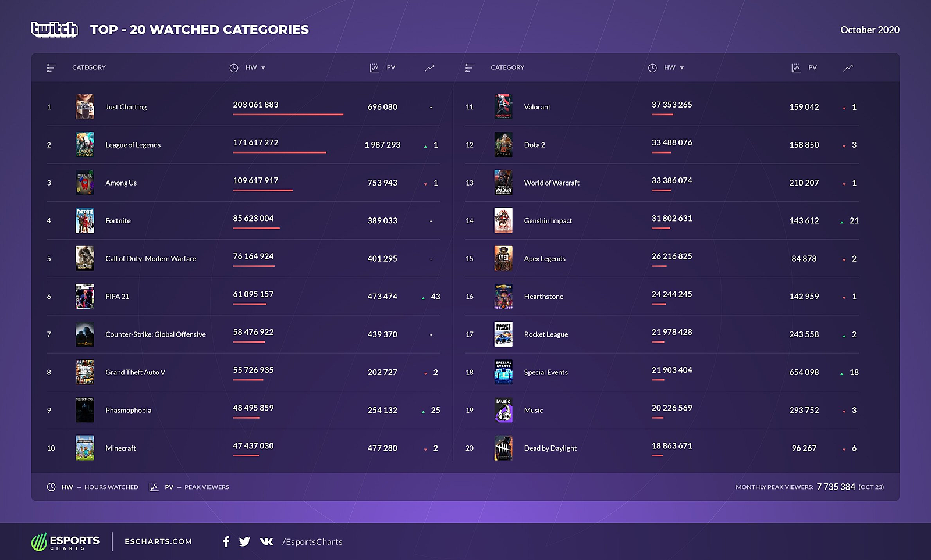Click the Dota 2 cover art
Viewport: 931px width, 560px height.
[503, 145]
